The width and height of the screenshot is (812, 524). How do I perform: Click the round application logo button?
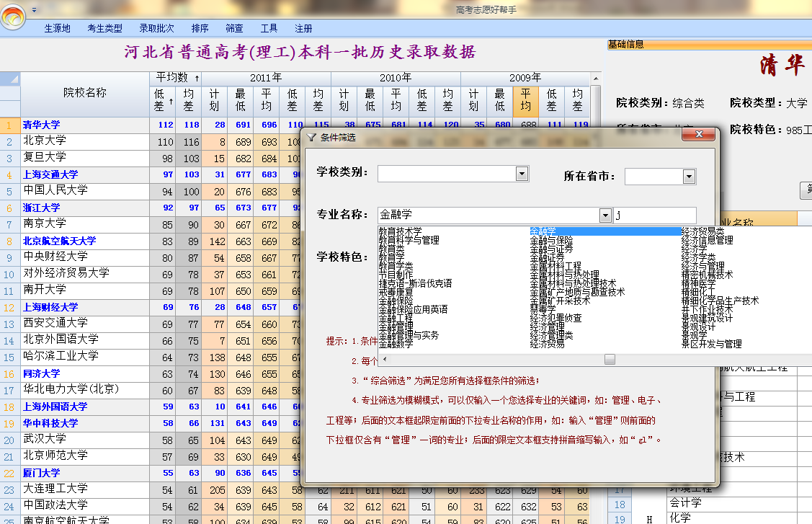(13, 17)
